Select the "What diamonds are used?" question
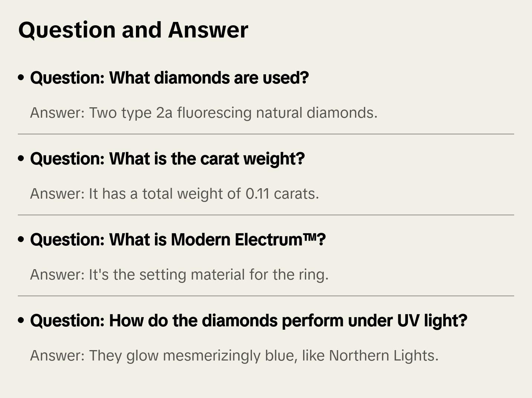The height and width of the screenshot is (398, 532). coord(169,78)
